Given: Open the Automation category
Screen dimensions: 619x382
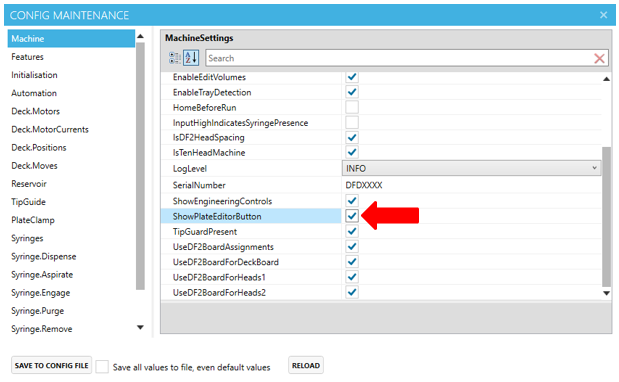Looking at the screenshot, I should click(x=34, y=93).
